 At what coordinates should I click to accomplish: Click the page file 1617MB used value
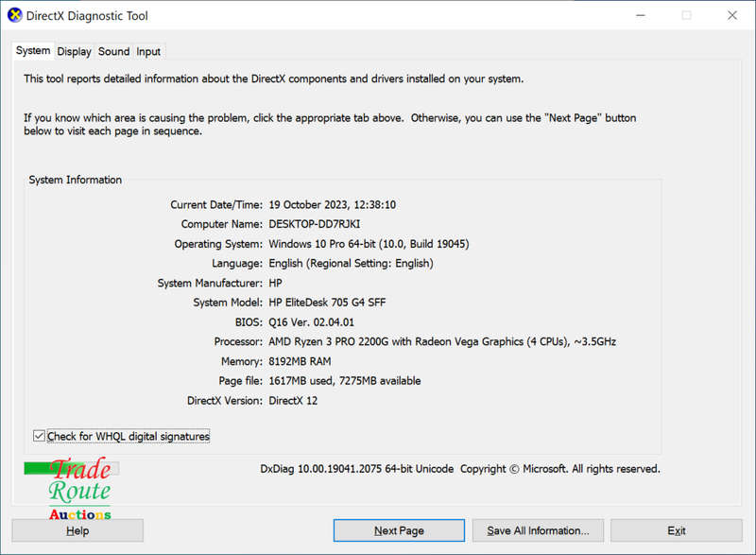345,381
